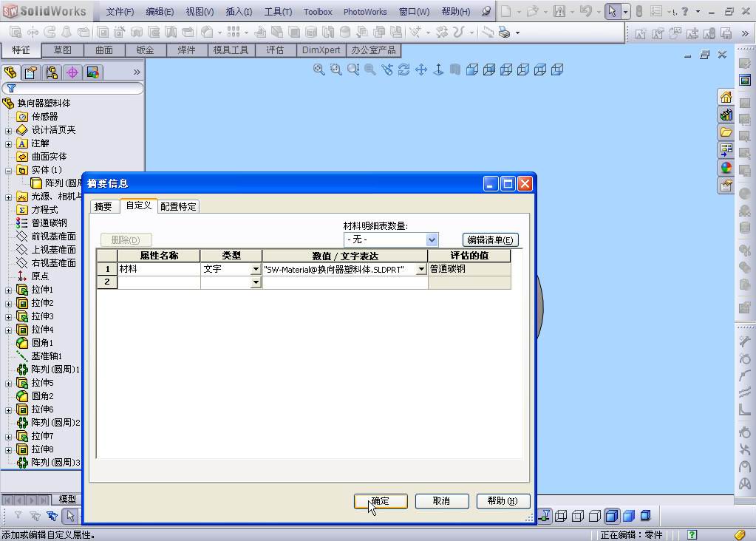
Task: Open SolidWorks Resources home icon
Action: tap(726, 97)
